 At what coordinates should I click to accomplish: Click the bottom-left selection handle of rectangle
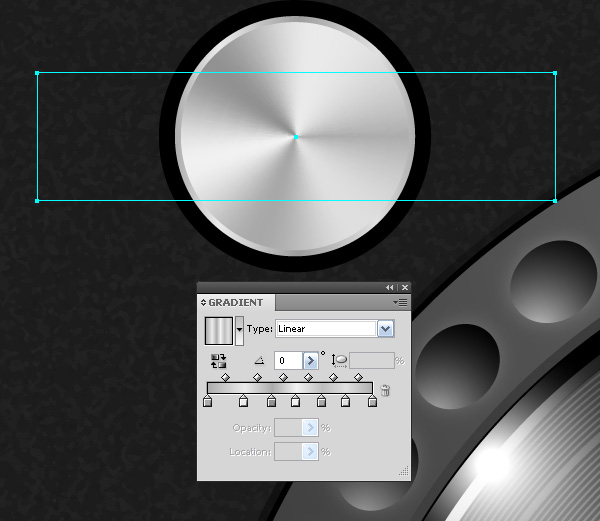point(37,201)
